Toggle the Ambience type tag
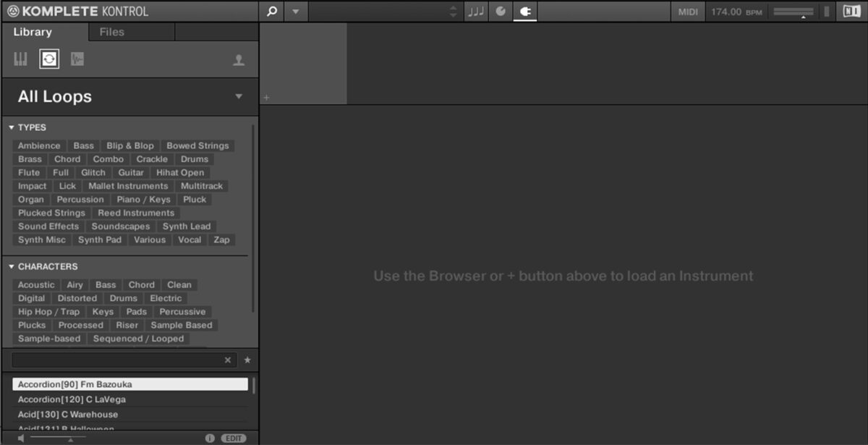 39,145
